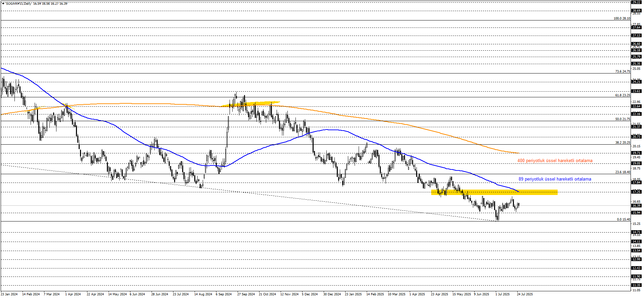This screenshot has width=644, height=298.
Task: Click the 7 Mar 2024 date on time axis
Action: (x=52, y=294)
